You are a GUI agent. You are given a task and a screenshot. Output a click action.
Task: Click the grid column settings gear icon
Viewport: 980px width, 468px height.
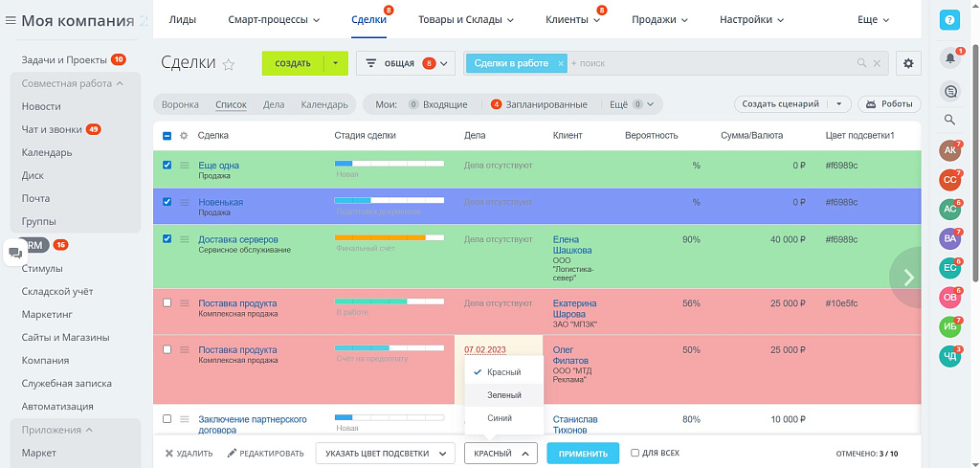click(x=184, y=136)
